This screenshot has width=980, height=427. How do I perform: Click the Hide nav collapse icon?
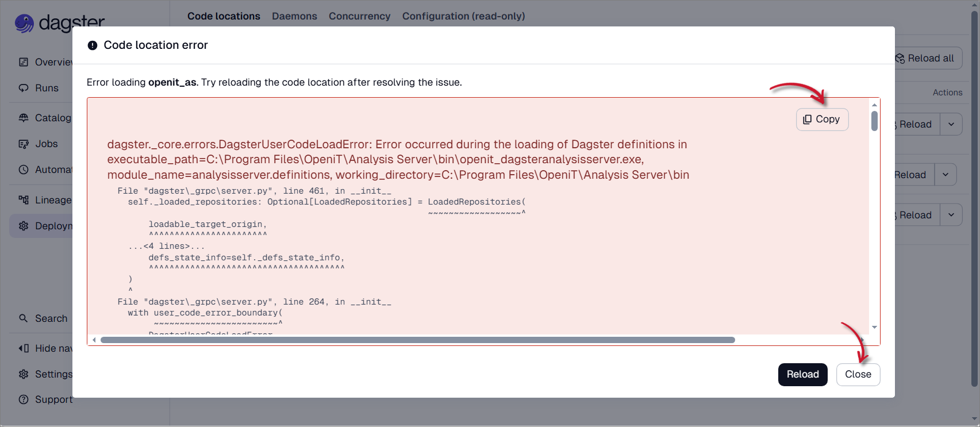pyautogui.click(x=24, y=348)
